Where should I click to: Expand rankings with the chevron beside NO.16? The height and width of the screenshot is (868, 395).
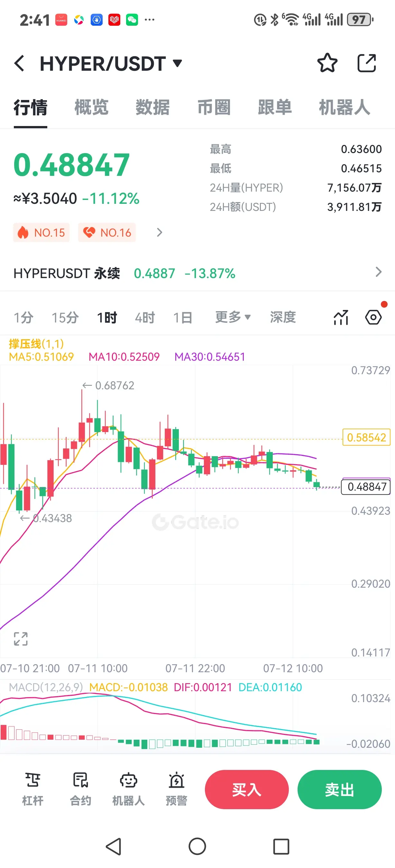160,232
